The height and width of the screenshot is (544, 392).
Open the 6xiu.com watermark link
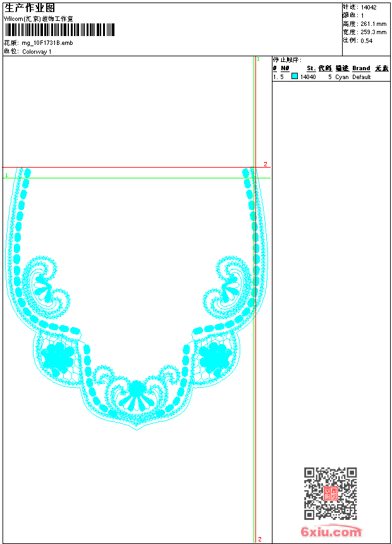tap(331, 531)
